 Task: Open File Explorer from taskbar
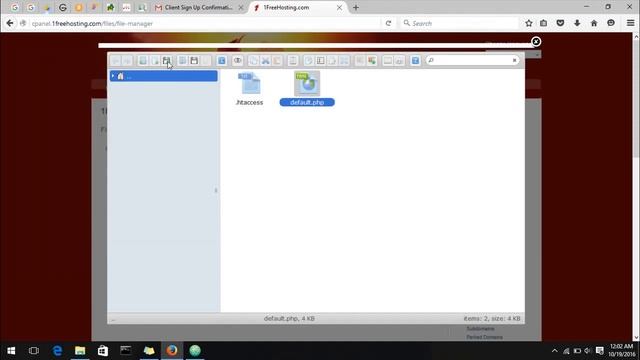point(80,351)
